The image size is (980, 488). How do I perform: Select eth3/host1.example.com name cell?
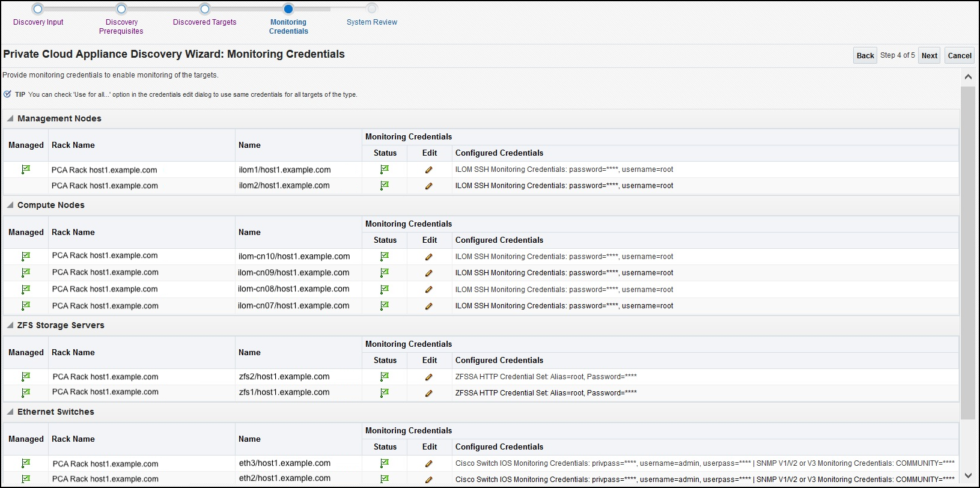tap(285, 463)
